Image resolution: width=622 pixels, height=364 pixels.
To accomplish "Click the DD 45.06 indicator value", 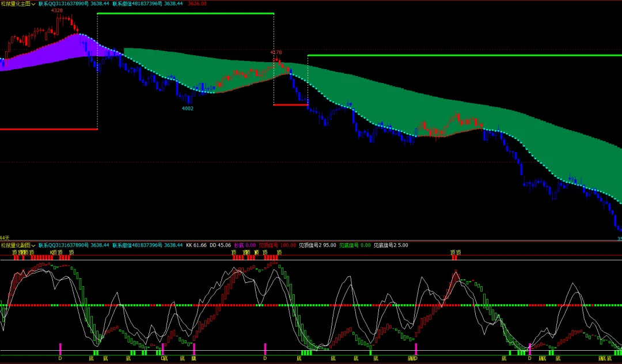I will pyautogui.click(x=220, y=245).
